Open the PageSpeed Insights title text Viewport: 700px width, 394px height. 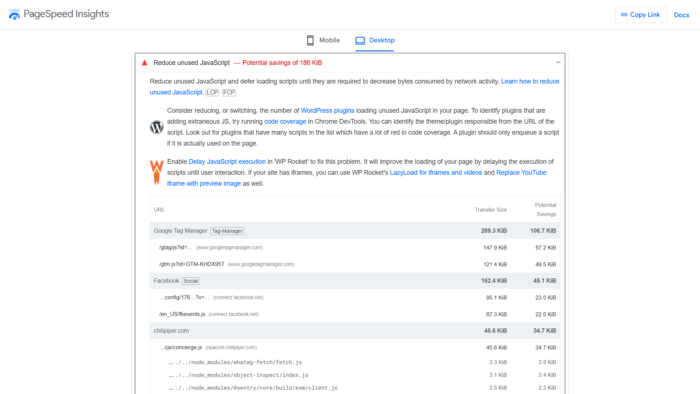pyautogui.click(x=66, y=14)
